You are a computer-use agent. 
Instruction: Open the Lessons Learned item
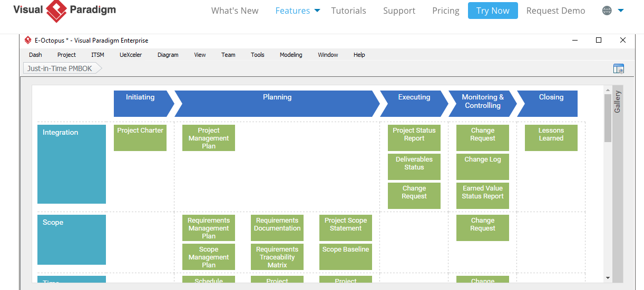(x=551, y=138)
